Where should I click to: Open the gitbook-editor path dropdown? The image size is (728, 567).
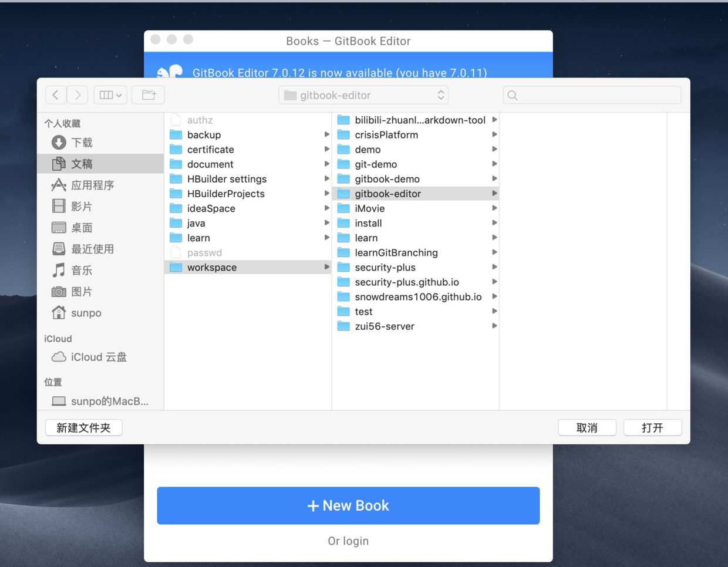(x=363, y=95)
